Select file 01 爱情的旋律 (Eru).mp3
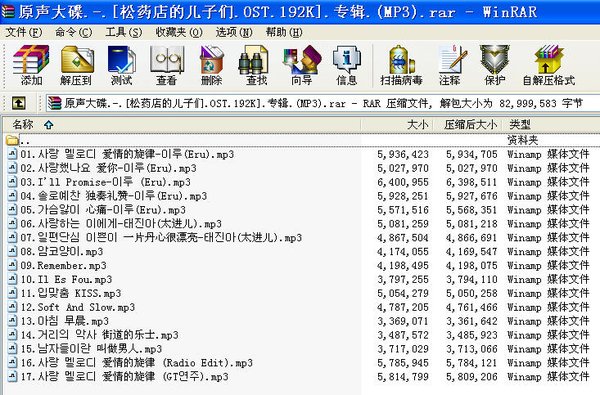The image size is (600, 395). pyautogui.click(x=127, y=154)
